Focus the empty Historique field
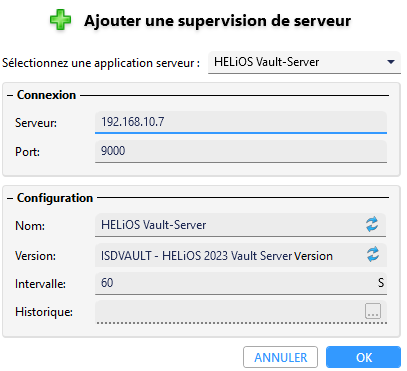The height and width of the screenshot is (371, 407). (x=229, y=311)
